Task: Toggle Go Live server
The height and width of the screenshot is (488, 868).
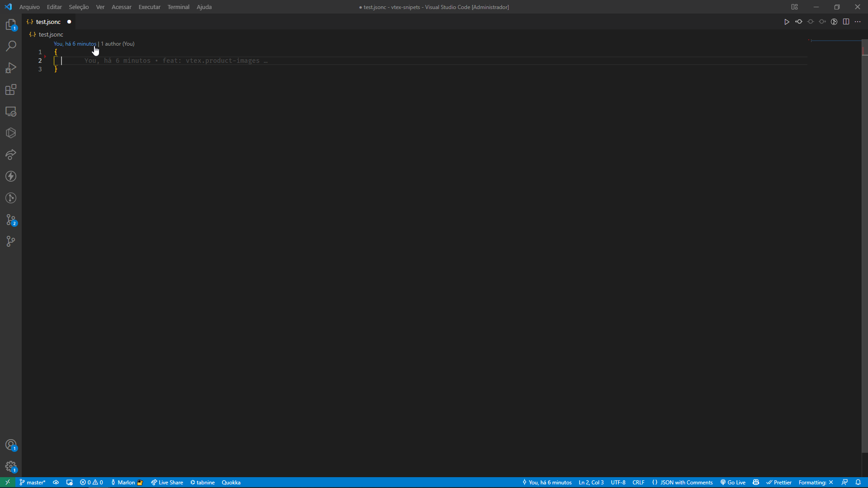Action: tap(733, 482)
